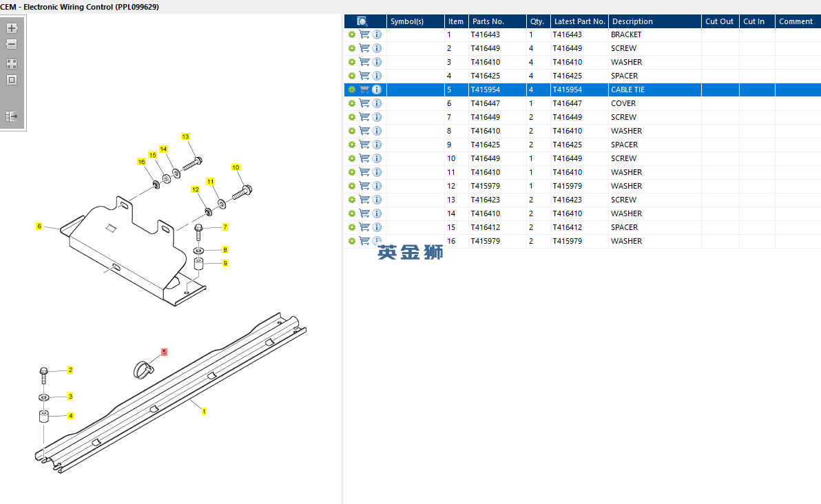
Task: Click highlighted red callout 5 in diagram
Action: [x=164, y=352]
